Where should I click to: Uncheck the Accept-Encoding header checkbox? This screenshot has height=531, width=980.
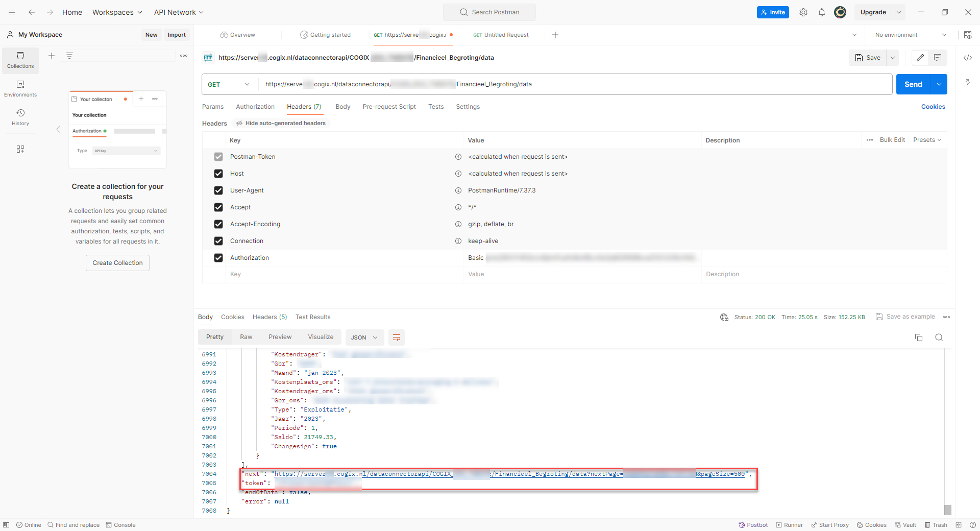coord(218,224)
